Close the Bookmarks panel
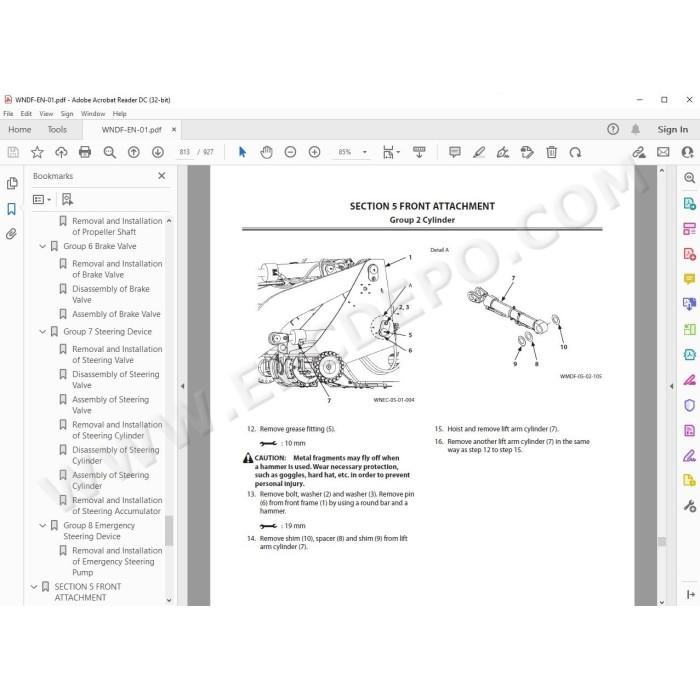 tap(162, 176)
